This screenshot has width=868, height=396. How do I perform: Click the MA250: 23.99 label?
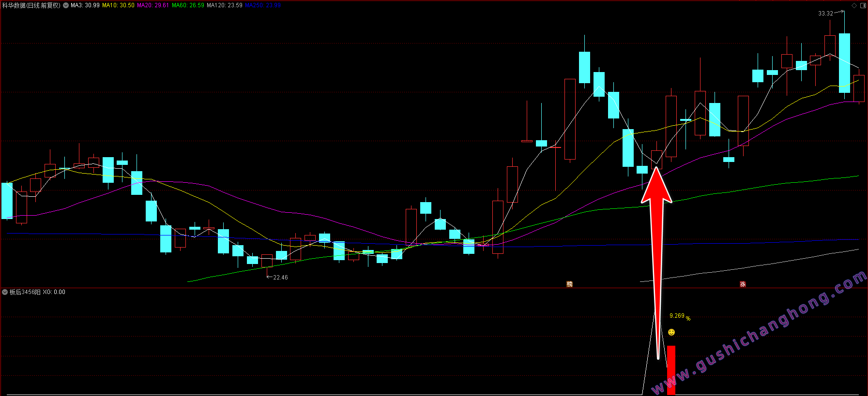[x=263, y=5]
